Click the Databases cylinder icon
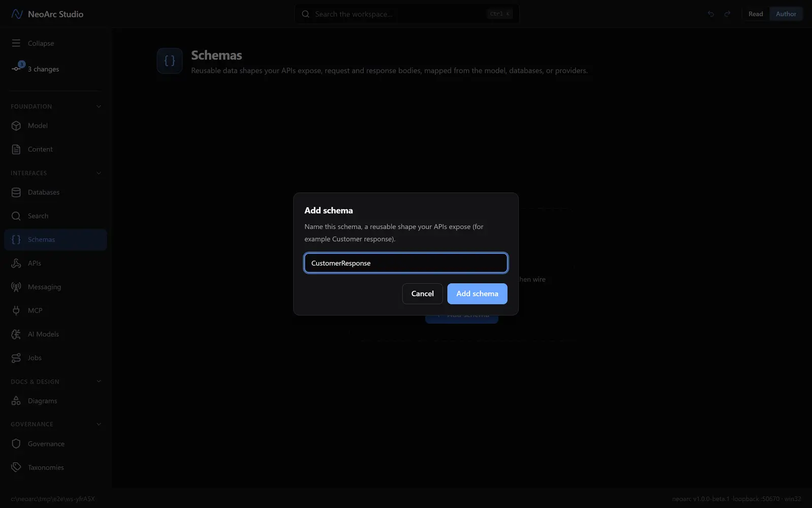The width and height of the screenshot is (812, 508). 16,193
